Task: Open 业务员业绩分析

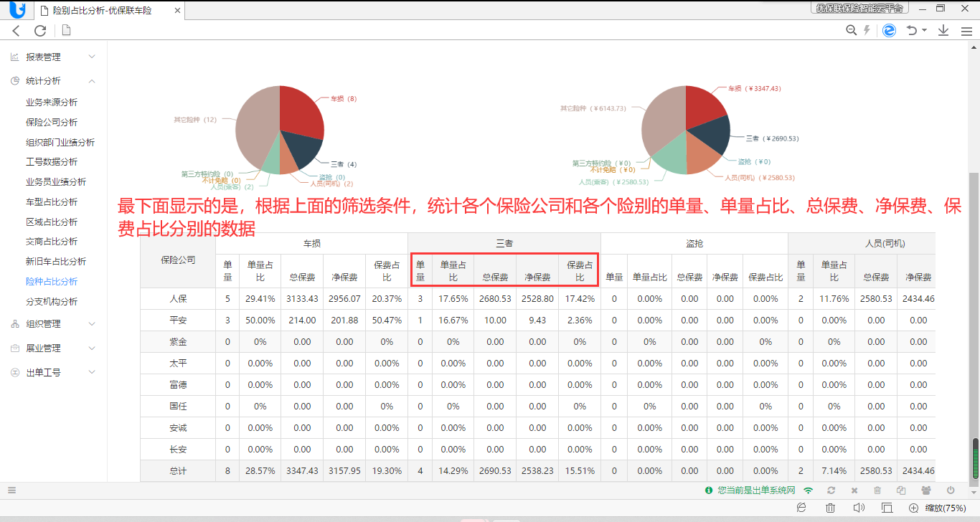Action: [x=56, y=182]
